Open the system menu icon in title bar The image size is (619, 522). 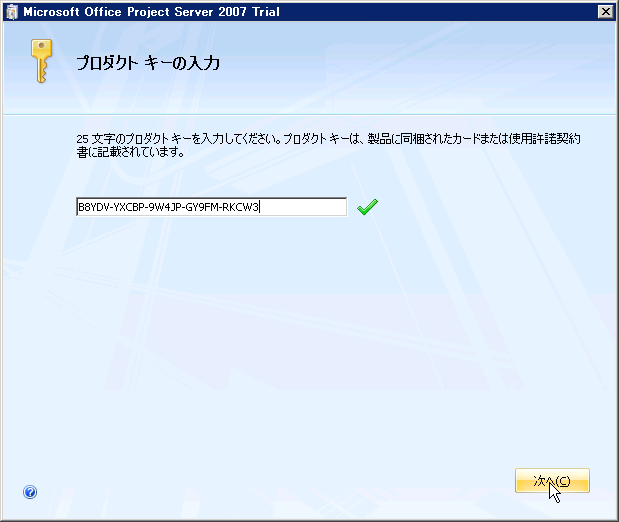point(11,11)
